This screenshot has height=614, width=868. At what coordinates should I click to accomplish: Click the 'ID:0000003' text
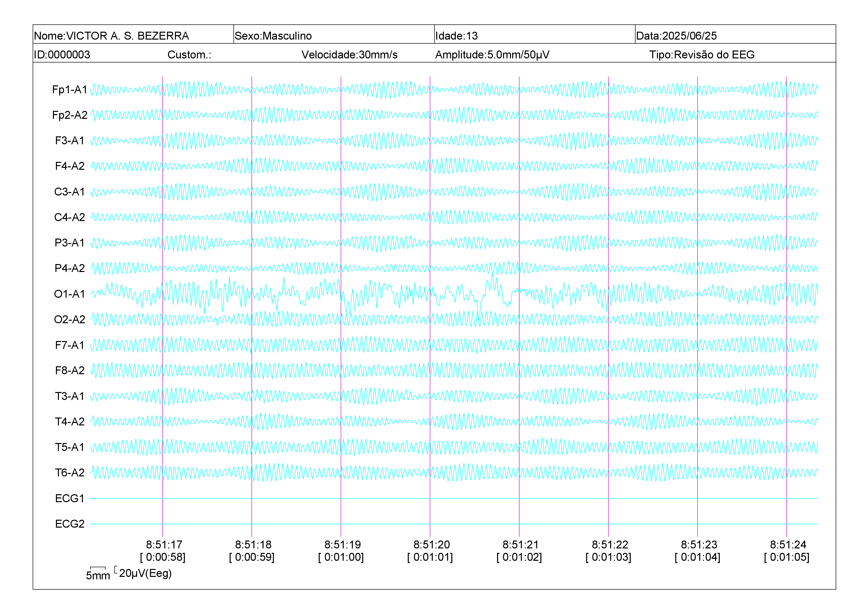click(62, 55)
